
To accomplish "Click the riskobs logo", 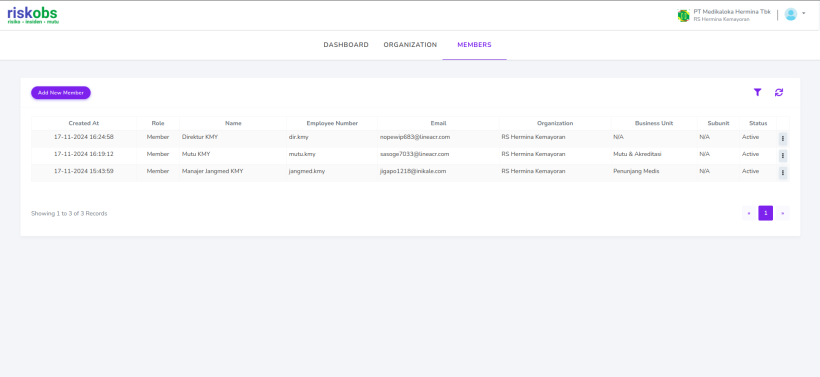I will [32, 15].
